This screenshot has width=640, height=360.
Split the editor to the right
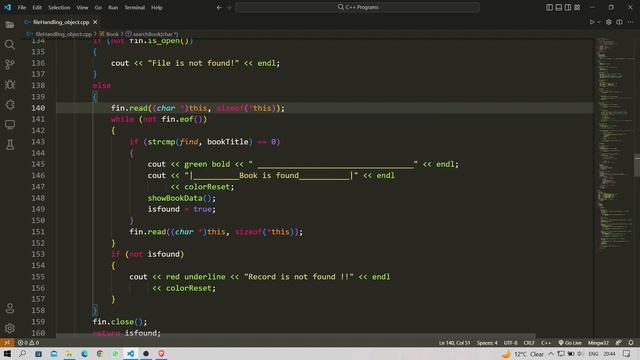[x=619, y=22]
